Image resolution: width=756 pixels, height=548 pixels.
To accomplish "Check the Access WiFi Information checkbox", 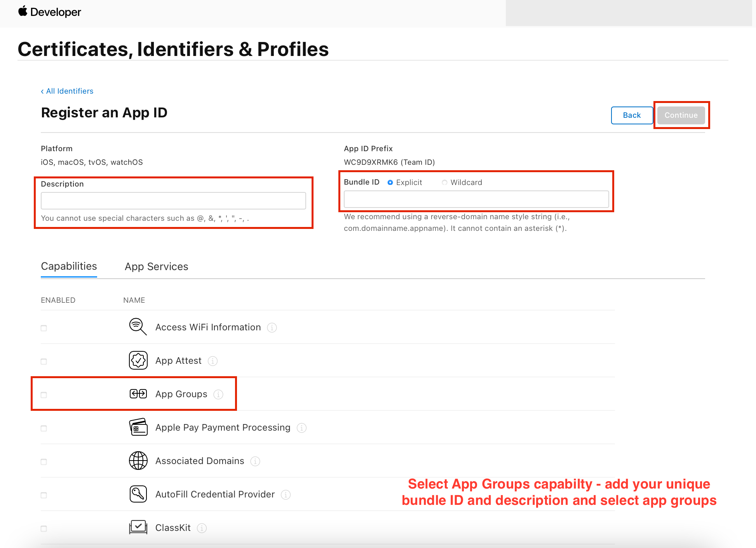I will pyautogui.click(x=44, y=328).
